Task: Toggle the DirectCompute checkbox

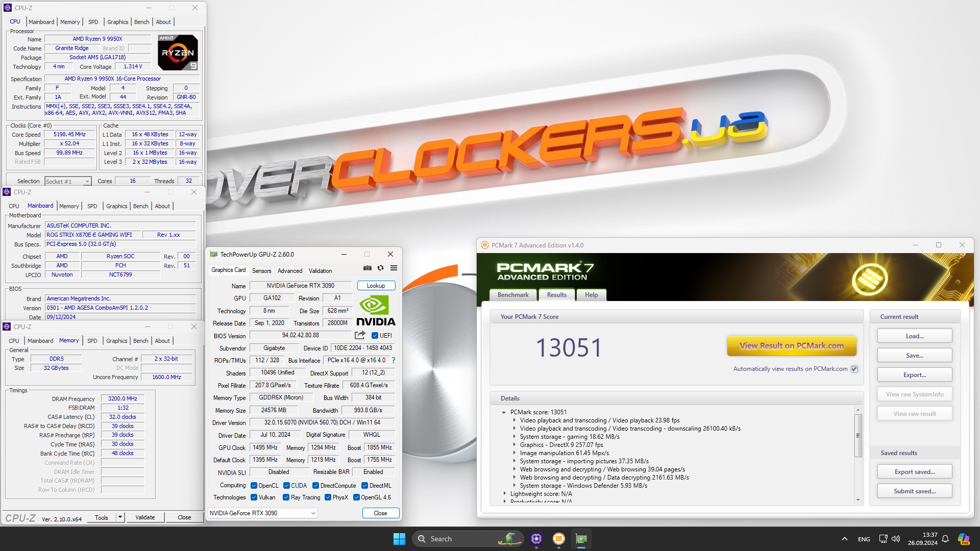Action: click(x=315, y=486)
